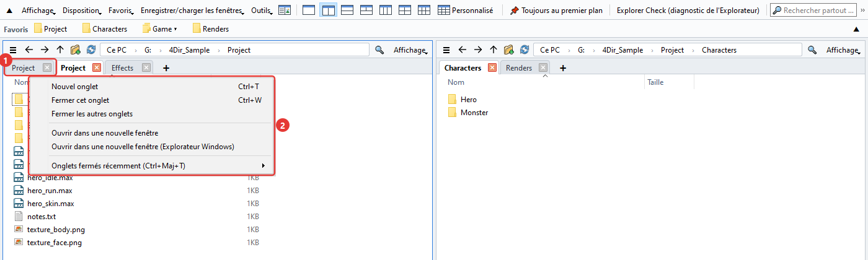The height and width of the screenshot is (260, 868).
Task: Close the Effects tab
Action: [x=146, y=67]
